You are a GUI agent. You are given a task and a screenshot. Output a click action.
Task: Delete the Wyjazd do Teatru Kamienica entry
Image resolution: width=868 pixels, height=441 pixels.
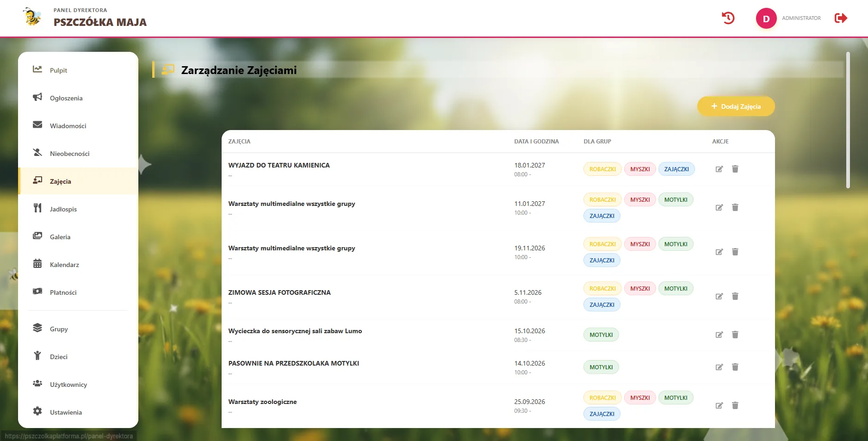coord(735,169)
